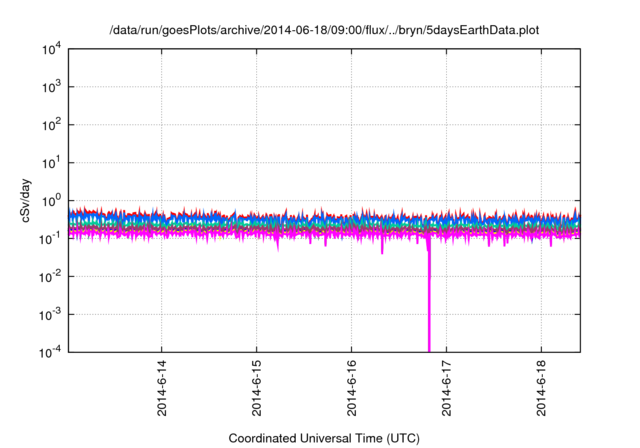640x448 pixels.
Task: Click the 10^-4 y-axis tick label
Action: (50, 352)
